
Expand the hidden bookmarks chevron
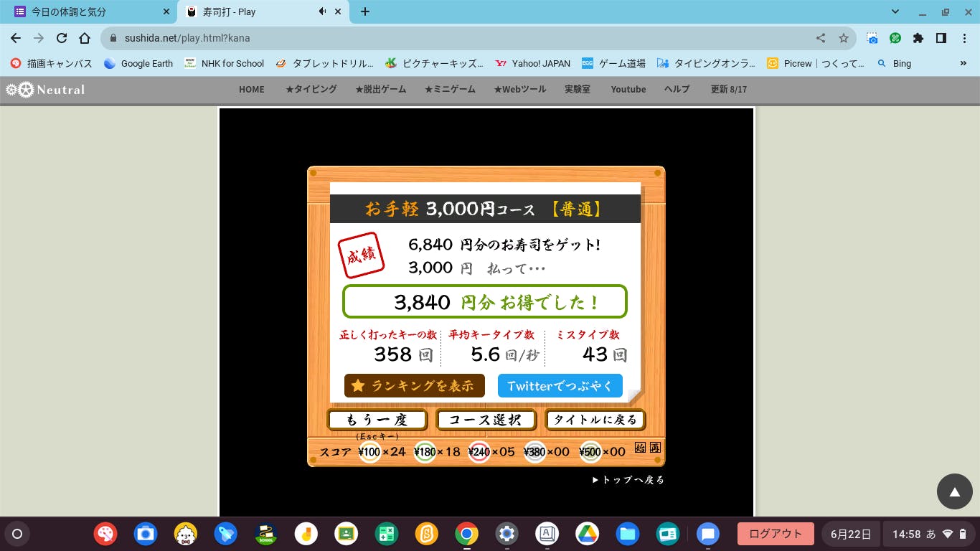(963, 63)
